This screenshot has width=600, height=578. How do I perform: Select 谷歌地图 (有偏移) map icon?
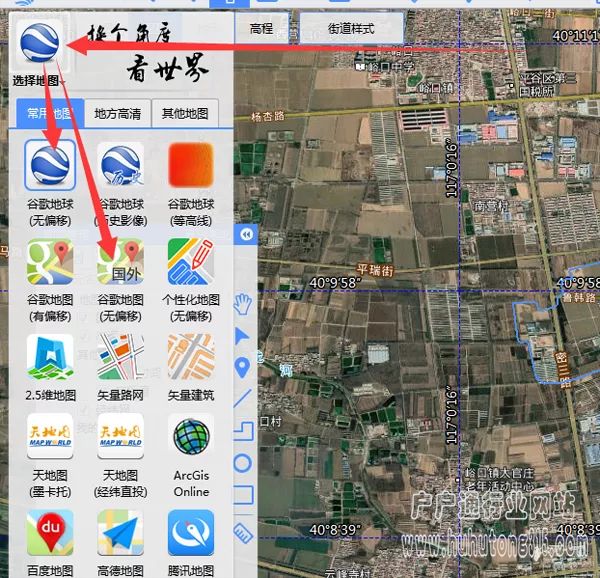coord(50,261)
